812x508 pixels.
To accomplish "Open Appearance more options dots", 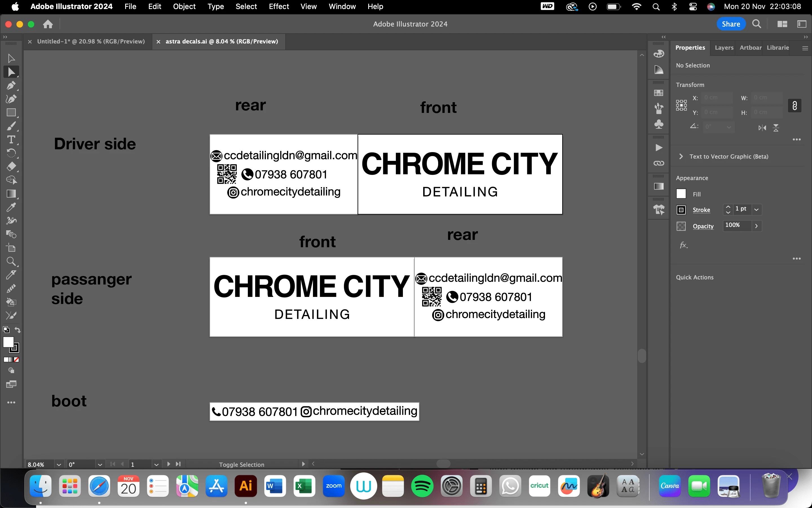I will tap(796, 259).
